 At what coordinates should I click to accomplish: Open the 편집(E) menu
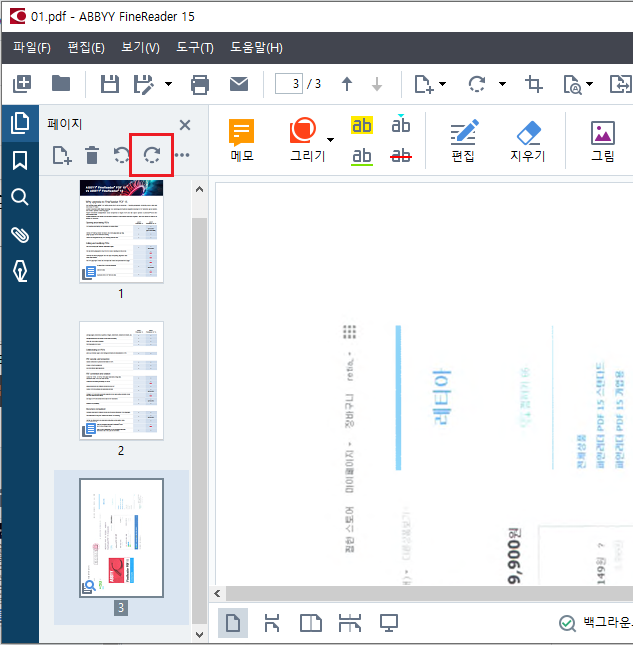(x=86, y=47)
